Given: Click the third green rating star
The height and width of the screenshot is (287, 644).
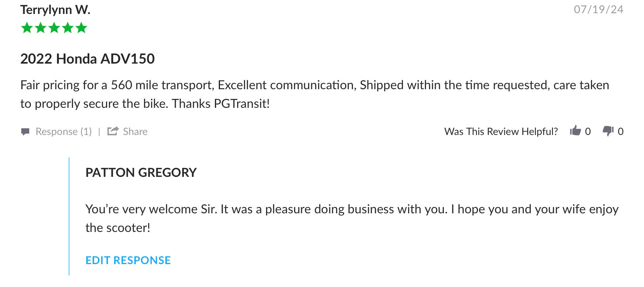Looking at the screenshot, I should [x=54, y=28].
